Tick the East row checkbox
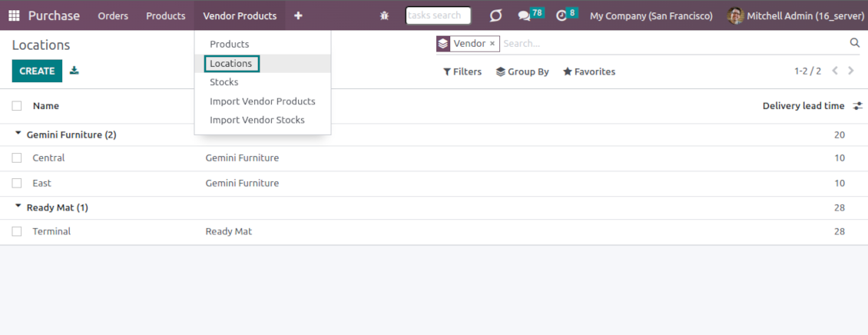This screenshot has width=868, height=335. [x=17, y=184]
